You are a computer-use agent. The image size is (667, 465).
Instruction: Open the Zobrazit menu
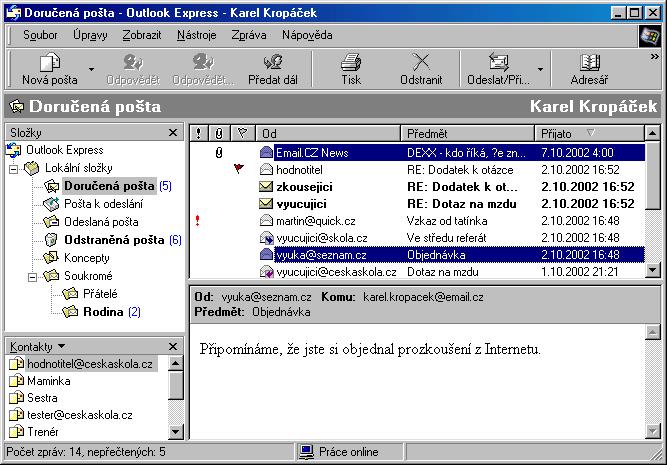(x=142, y=35)
